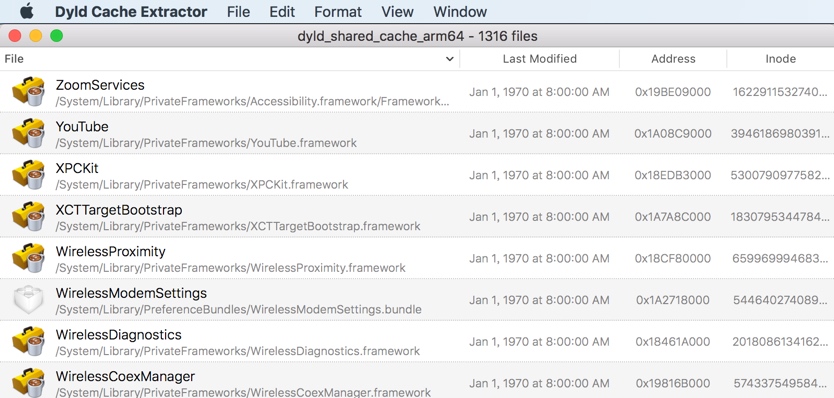This screenshot has width=834, height=398.
Task: Click the YouTube framework toolbox icon
Action: [x=29, y=133]
